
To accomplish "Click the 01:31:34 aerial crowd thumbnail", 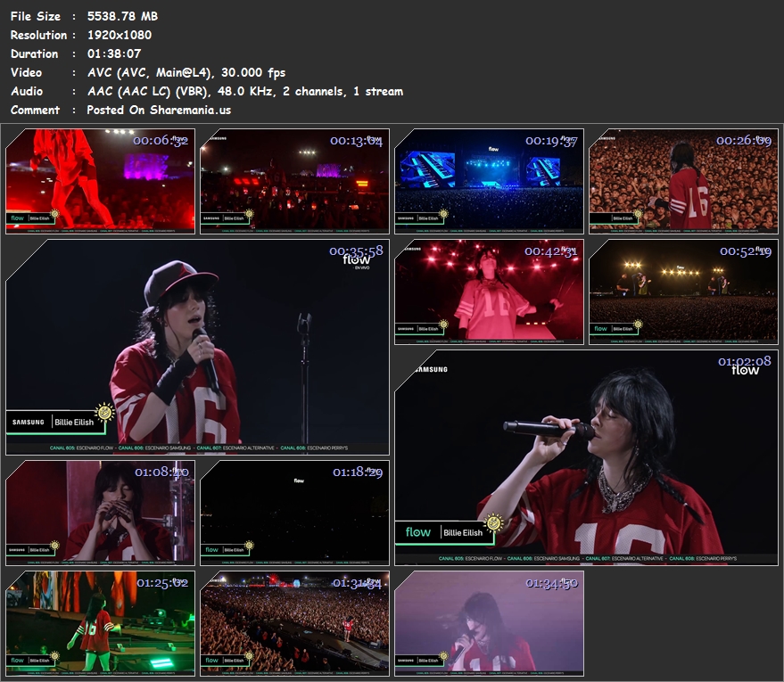I will (294, 623).
